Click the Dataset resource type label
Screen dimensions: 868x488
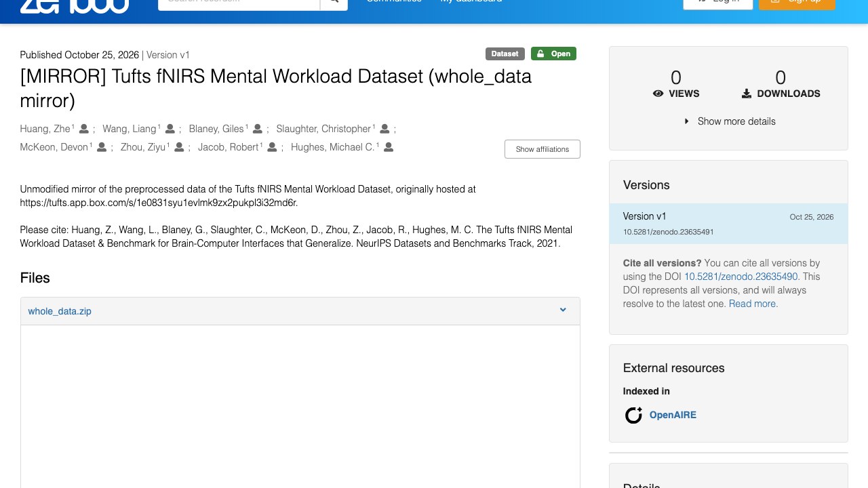coord(505,54)
